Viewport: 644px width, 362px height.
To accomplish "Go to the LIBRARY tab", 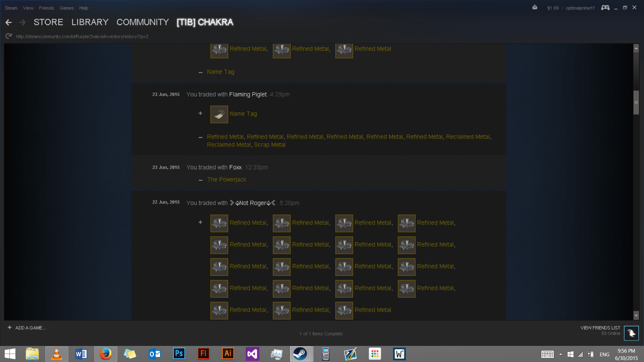I will click(90, 22).
